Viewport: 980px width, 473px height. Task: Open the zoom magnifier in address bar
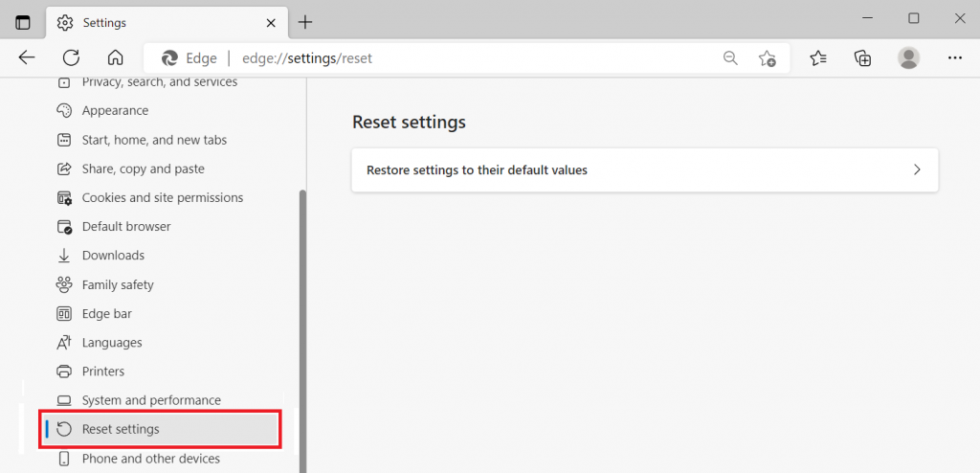click(x=730, y=58)
